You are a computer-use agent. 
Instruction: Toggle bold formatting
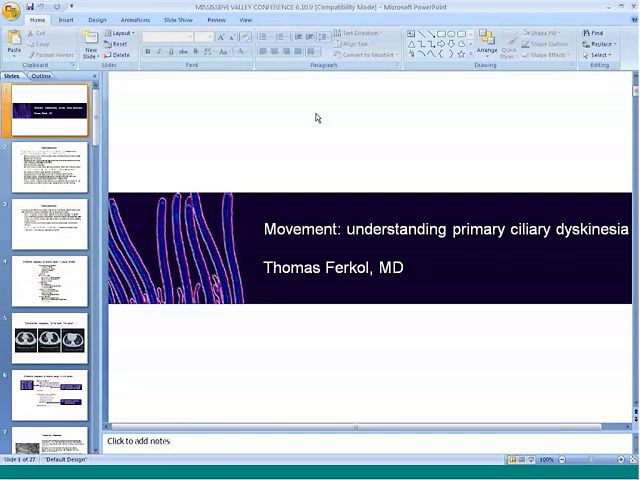point(148,51)
